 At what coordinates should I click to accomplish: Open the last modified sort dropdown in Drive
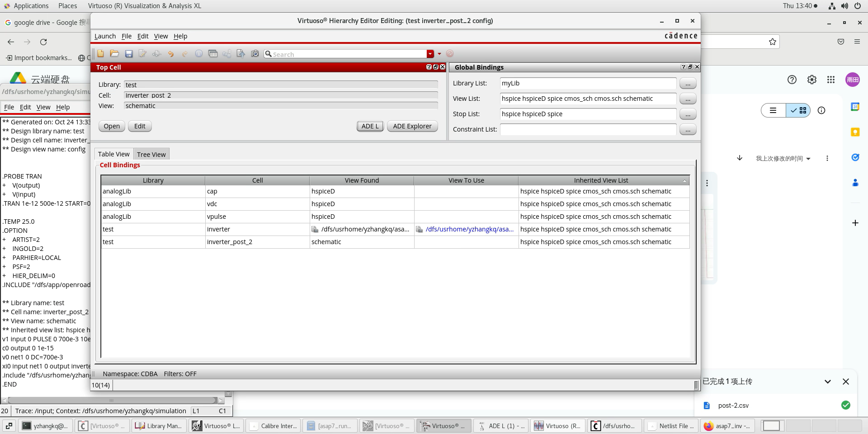click(x=783, y=159)
